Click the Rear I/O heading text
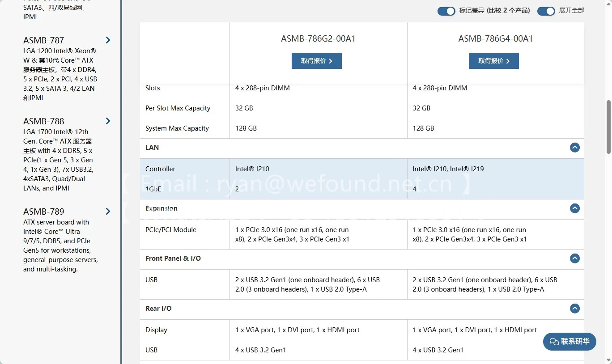Viewport: 612px width, 364px height. (158, 309)
